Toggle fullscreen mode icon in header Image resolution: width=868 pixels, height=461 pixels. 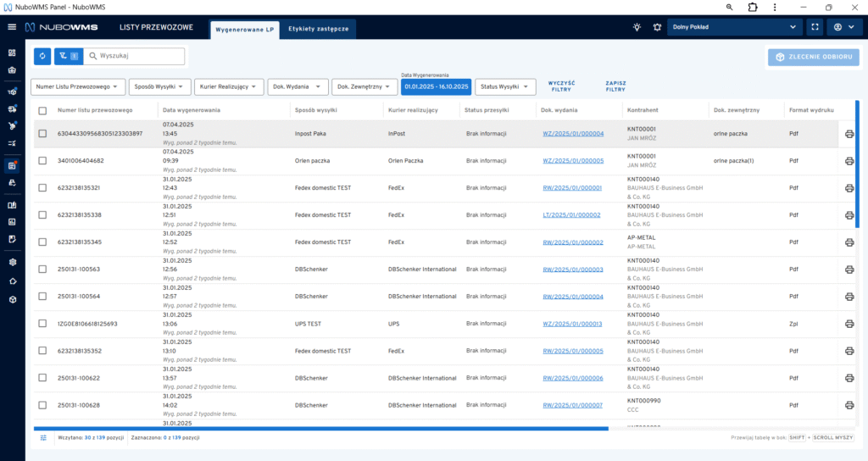[815, 27]
